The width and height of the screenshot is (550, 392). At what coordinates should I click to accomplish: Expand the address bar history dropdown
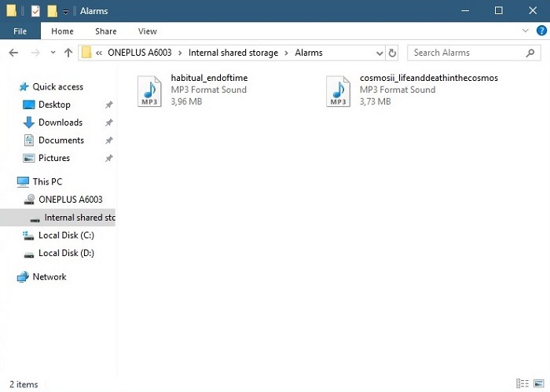379,53
